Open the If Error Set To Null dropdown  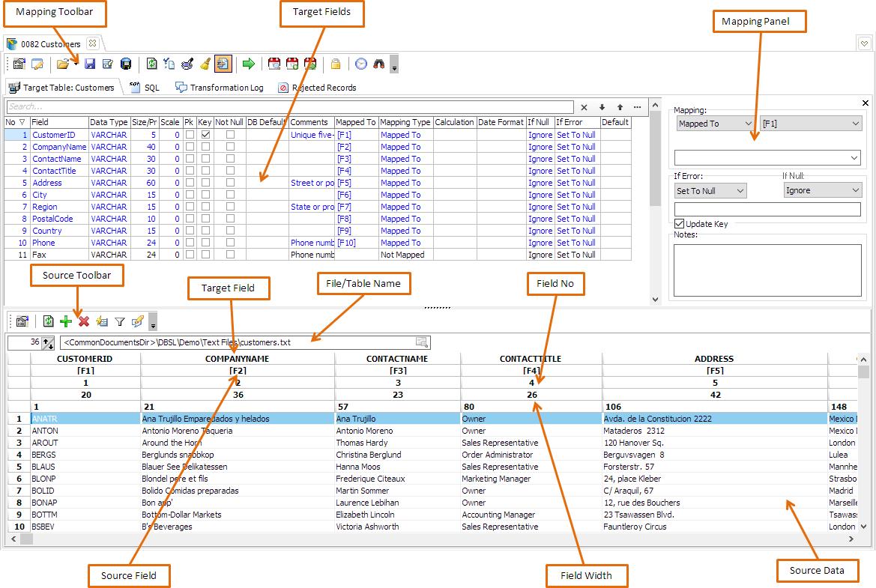710,191
